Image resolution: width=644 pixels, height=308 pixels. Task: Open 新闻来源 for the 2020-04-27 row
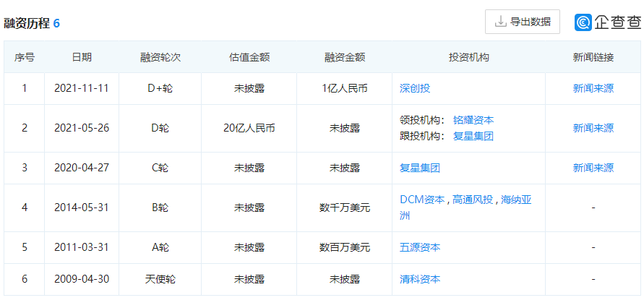(593, 168)
